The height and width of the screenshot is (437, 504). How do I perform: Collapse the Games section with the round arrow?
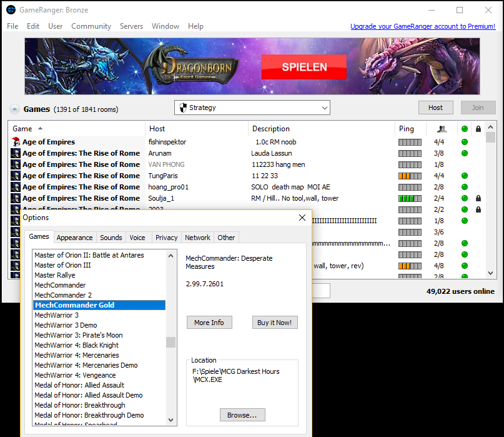pyautogui.click(x=14, y=109)
